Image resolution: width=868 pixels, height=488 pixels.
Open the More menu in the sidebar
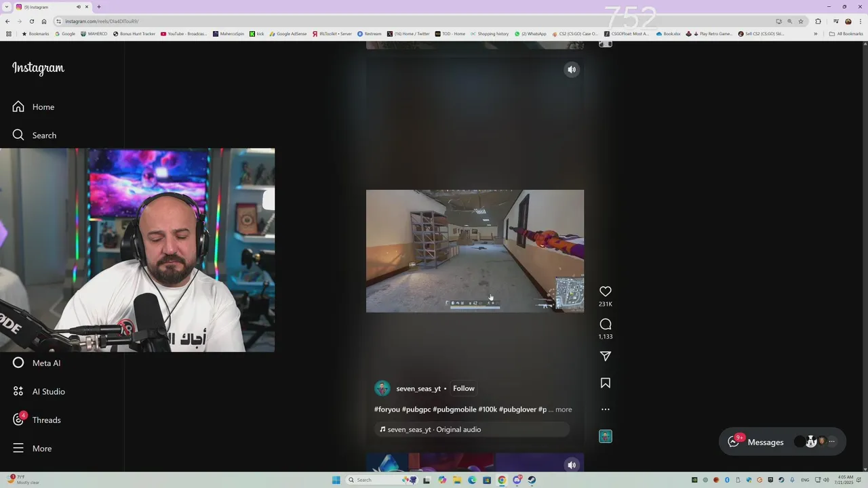coord(32,449)
